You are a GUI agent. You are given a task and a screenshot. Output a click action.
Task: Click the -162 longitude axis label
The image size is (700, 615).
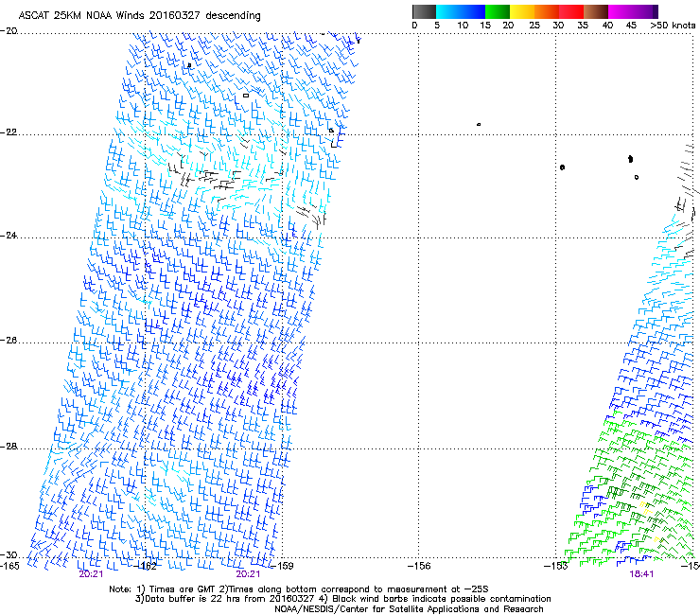coord(146,566)
